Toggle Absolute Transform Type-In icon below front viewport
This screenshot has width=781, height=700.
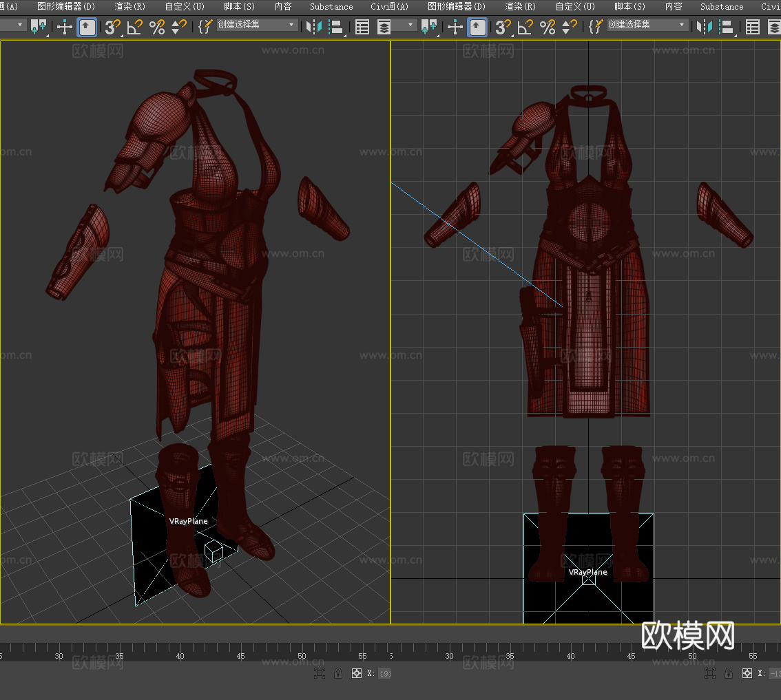(747, 674)
